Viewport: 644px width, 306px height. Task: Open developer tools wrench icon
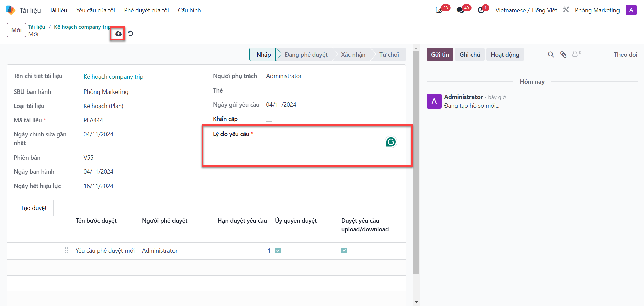[566, 10]
